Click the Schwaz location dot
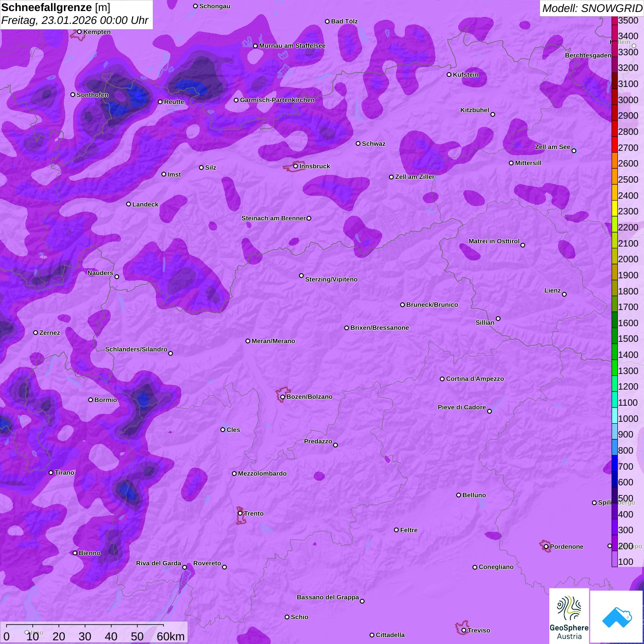 pos(358,144)
